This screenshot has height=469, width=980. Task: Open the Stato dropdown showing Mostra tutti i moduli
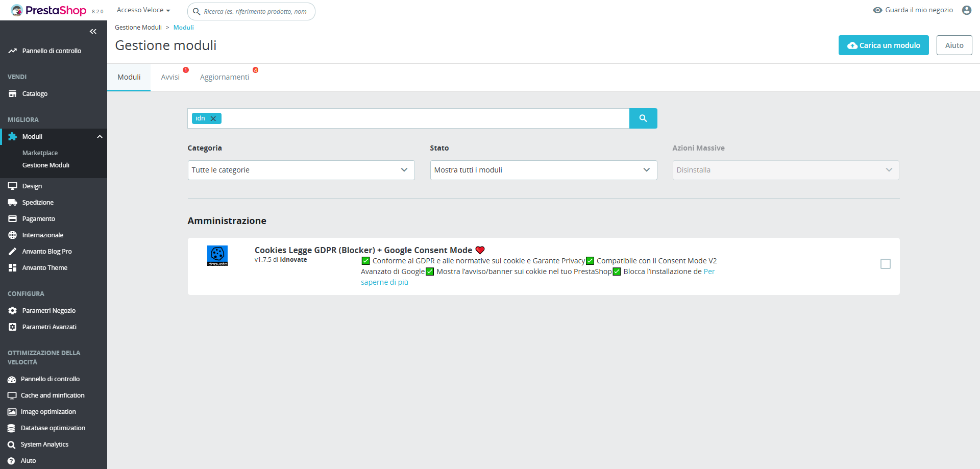[x=544, y=170]
